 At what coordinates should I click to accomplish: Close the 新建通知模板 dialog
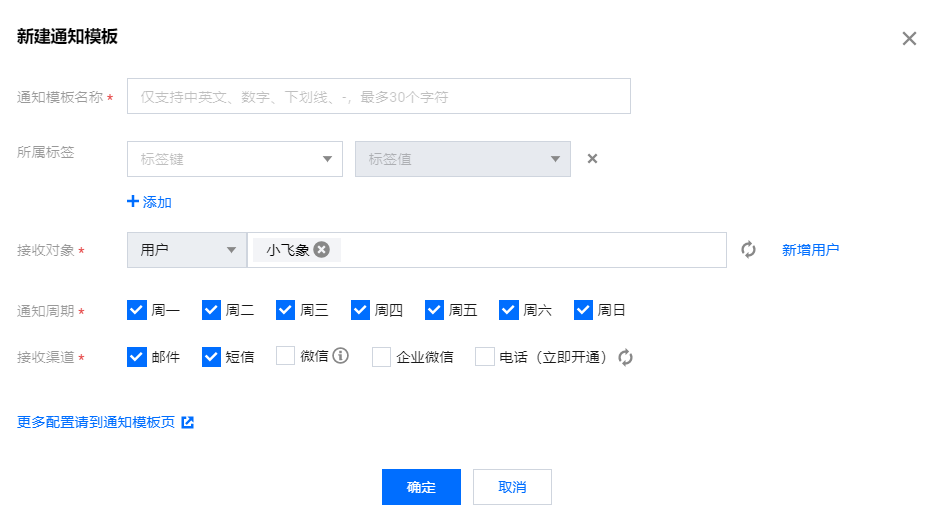[x=909, y=38]
